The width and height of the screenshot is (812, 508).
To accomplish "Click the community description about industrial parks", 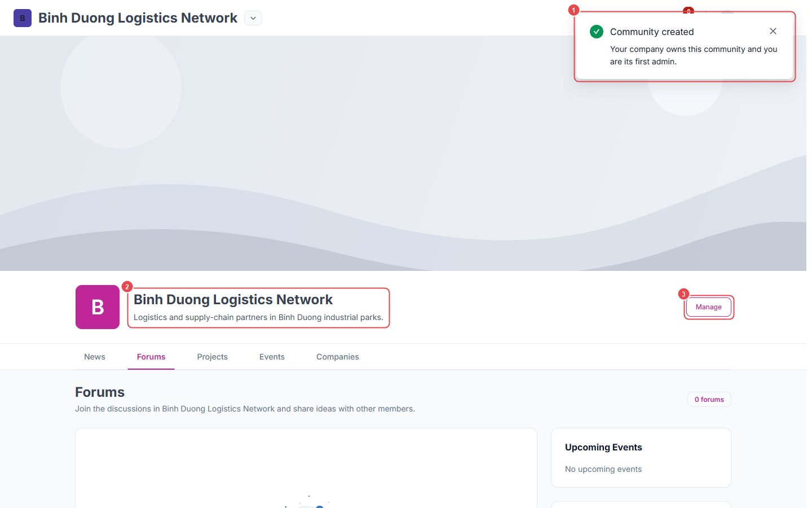I will pyautogui.click(x=258, y=317).
